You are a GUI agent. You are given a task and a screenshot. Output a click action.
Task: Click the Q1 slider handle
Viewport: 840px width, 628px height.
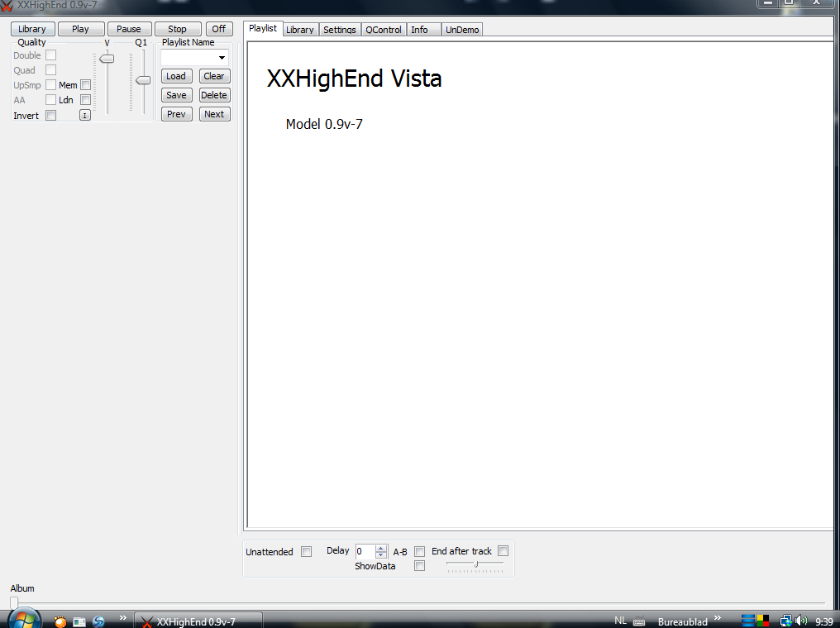coord(143,80)
